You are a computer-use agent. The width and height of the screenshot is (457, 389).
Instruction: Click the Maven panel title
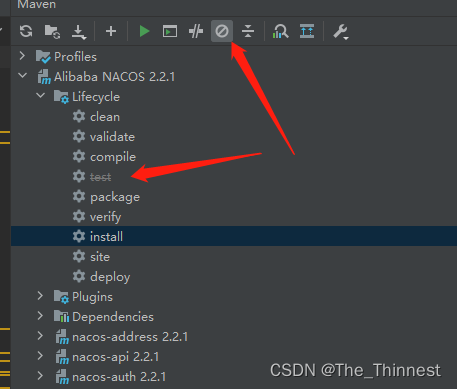coord(37,4)
